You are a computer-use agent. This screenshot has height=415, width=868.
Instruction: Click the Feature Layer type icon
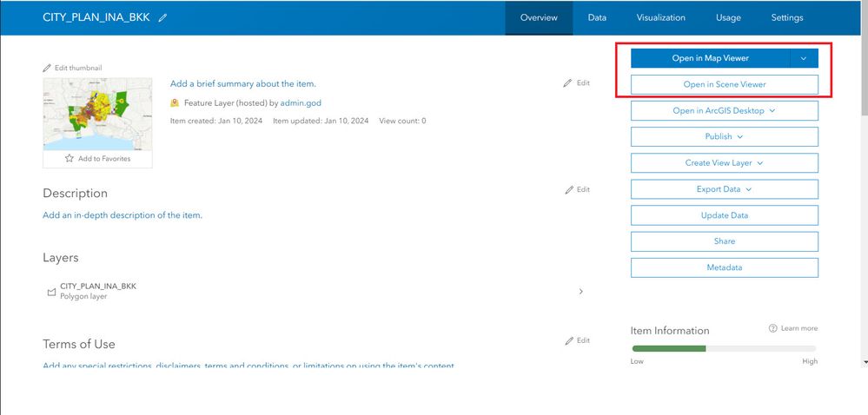coord(175,103)
